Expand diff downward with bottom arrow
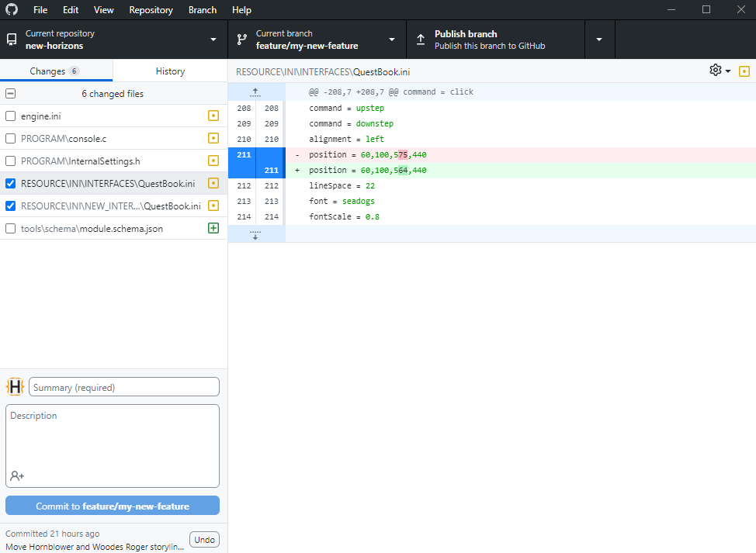Viewport: 756px width, 553px height. (255, 234)
